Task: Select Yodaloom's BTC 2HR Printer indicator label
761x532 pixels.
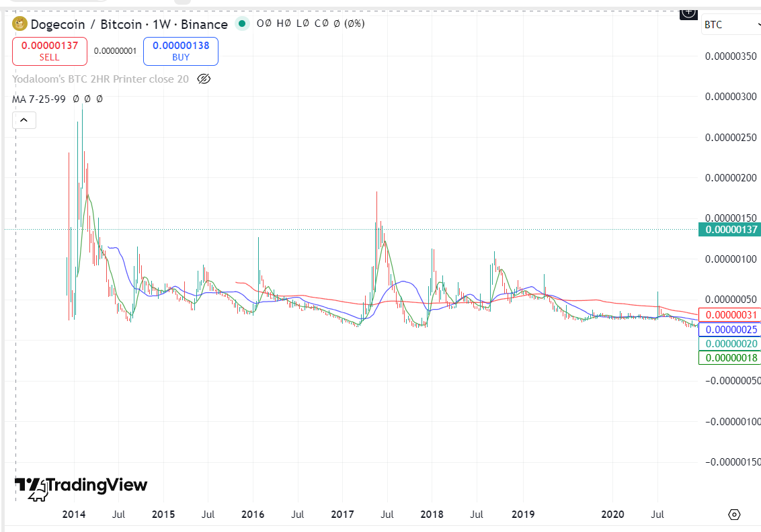Action: click(x=100, y=79)
